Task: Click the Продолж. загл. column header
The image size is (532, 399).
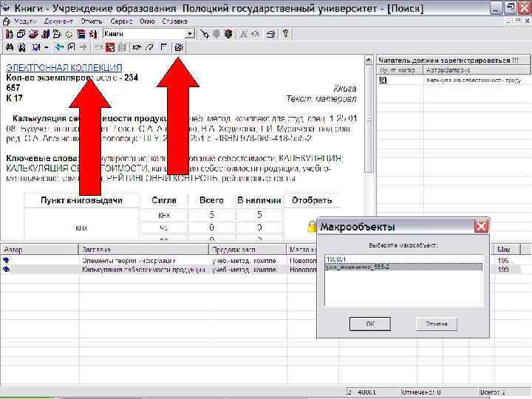Action: (x=248, y=250)
